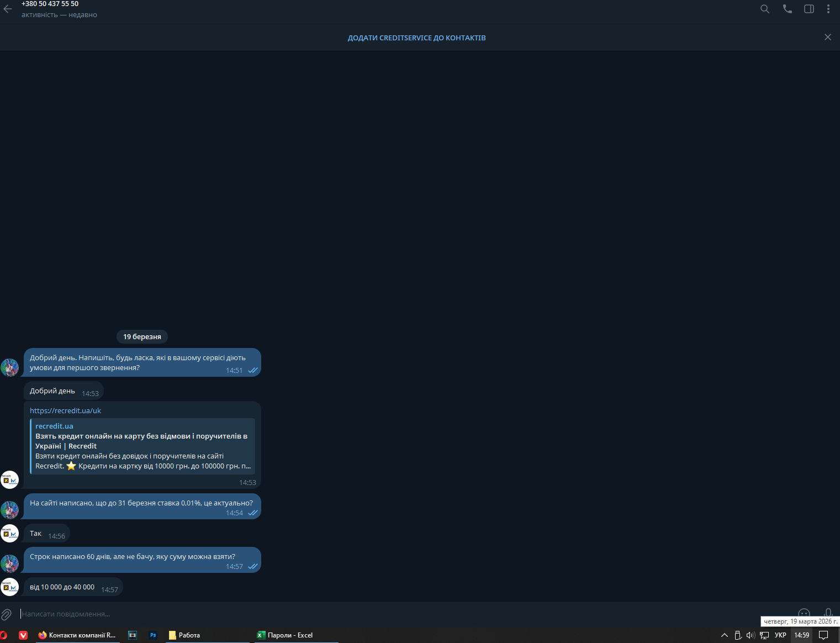The height and width of the screenshot is (643, 840).
Task: Click the 'Так' reply message
Action: [x=47, y=534]
